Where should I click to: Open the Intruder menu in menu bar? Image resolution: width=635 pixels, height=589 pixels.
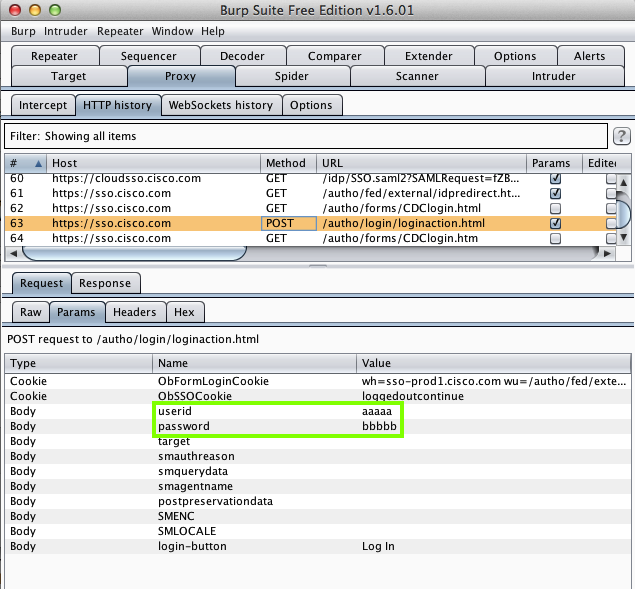click(x=66, y=31)
